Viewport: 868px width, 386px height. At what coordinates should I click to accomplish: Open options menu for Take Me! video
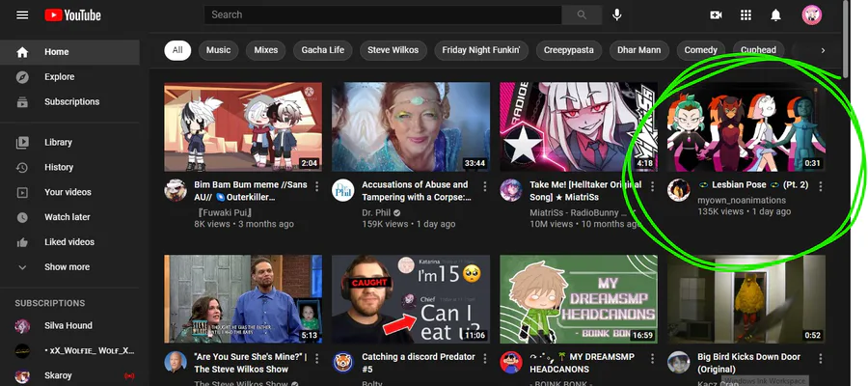click(652, 186)
